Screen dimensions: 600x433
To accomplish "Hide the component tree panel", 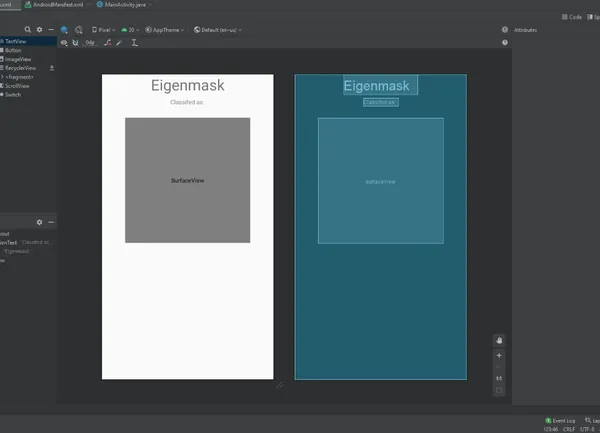I will (51, 222).
